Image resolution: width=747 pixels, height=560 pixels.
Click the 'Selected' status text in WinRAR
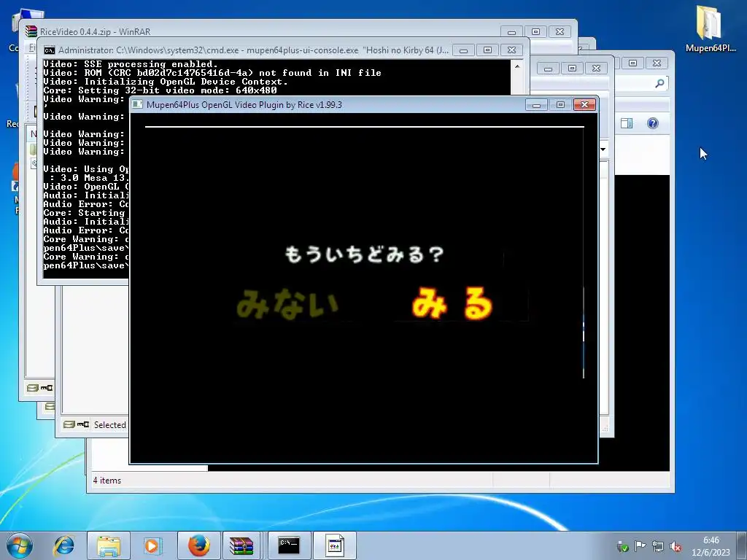pyautogui.click(x=110, y=425)
